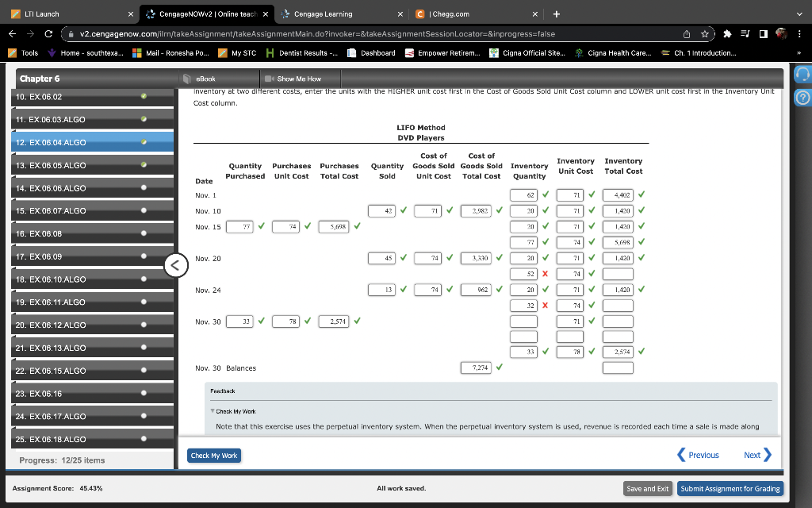Click the My STC bookmark icon
The image size is (812, 508).
224,55
